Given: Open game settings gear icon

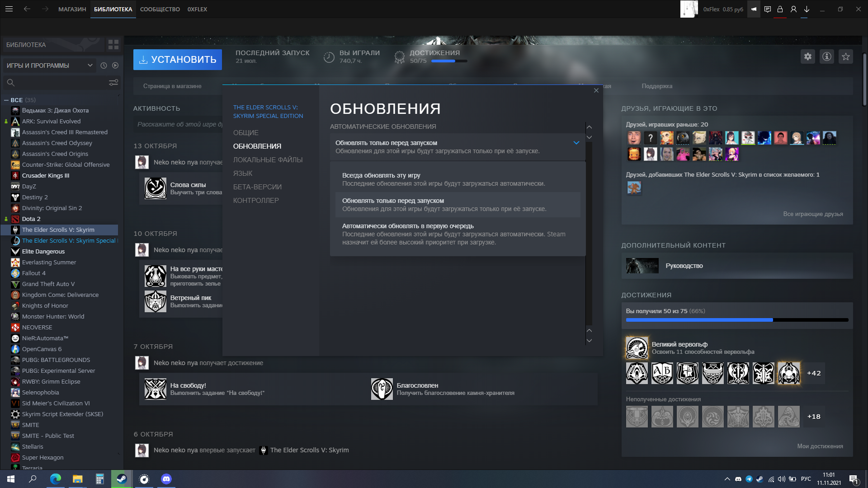Looking at the screenshot, I should coord(807,56).
